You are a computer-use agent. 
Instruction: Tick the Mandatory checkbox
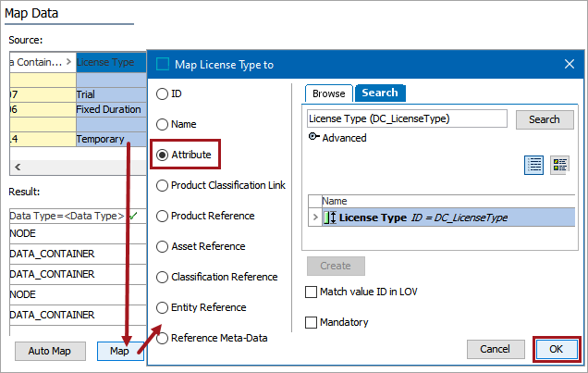coord(311,322)
